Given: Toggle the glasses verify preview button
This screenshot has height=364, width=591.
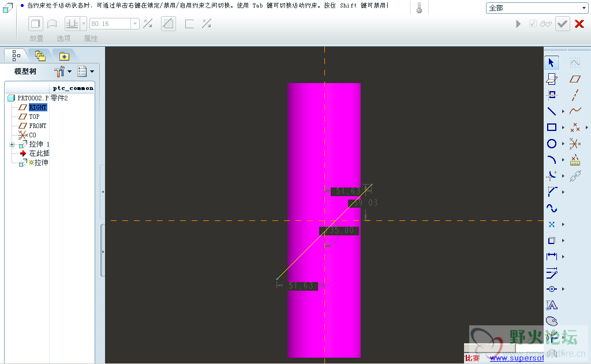Looking at the screenshot, I should click(546, 24).
